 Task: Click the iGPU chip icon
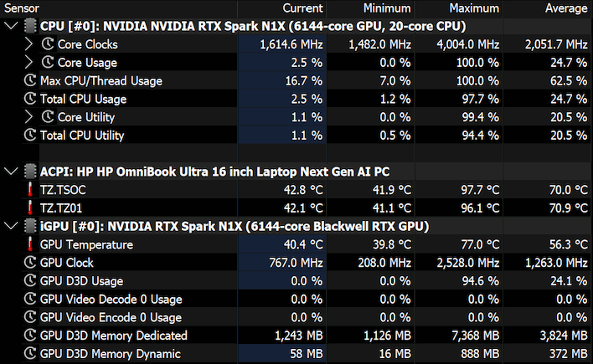point(30,226)
